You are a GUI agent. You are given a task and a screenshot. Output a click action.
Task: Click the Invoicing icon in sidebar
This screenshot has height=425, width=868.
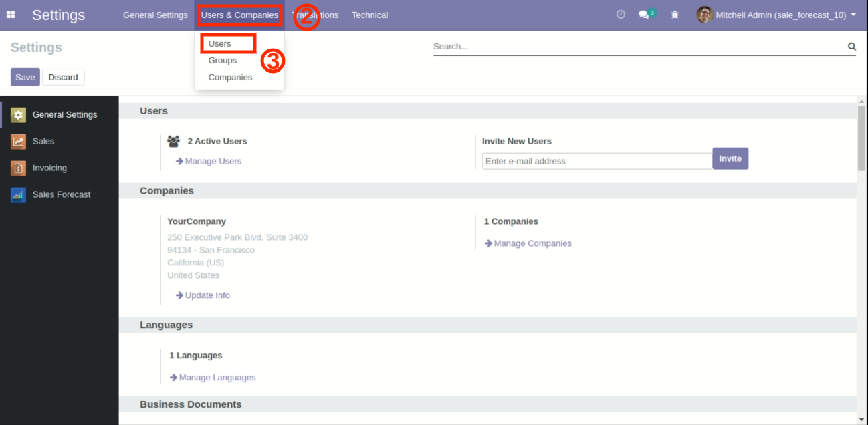click(19, 168)
